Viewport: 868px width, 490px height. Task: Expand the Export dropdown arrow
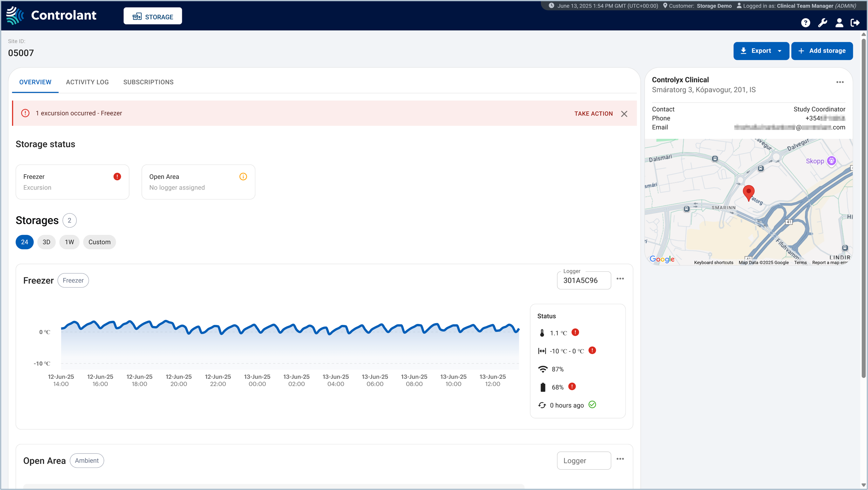click(x=779, y=51)
